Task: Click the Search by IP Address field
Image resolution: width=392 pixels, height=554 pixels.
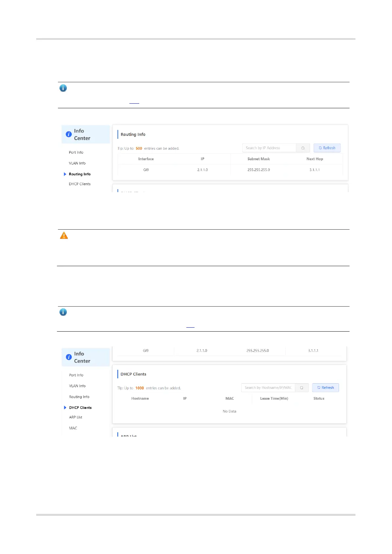Action: (269, 148)
